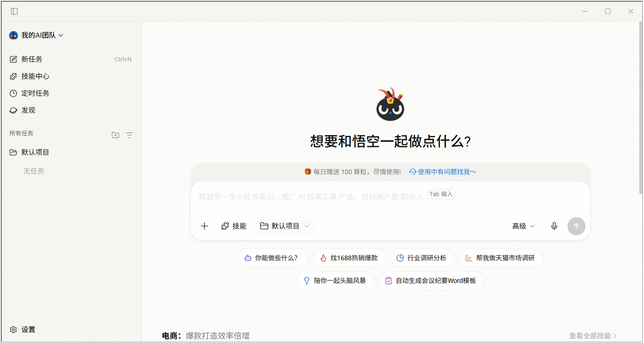
Task: Select 默认项目 in the sidebar
Action: 34,152
